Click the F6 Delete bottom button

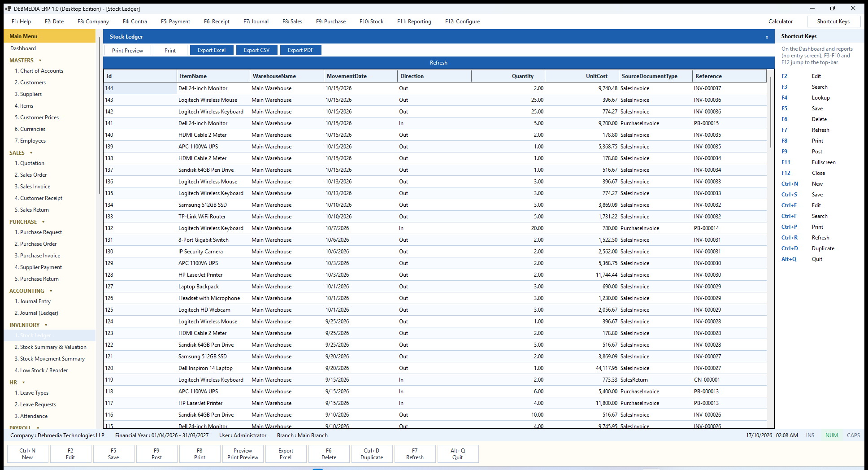point(329,454)
